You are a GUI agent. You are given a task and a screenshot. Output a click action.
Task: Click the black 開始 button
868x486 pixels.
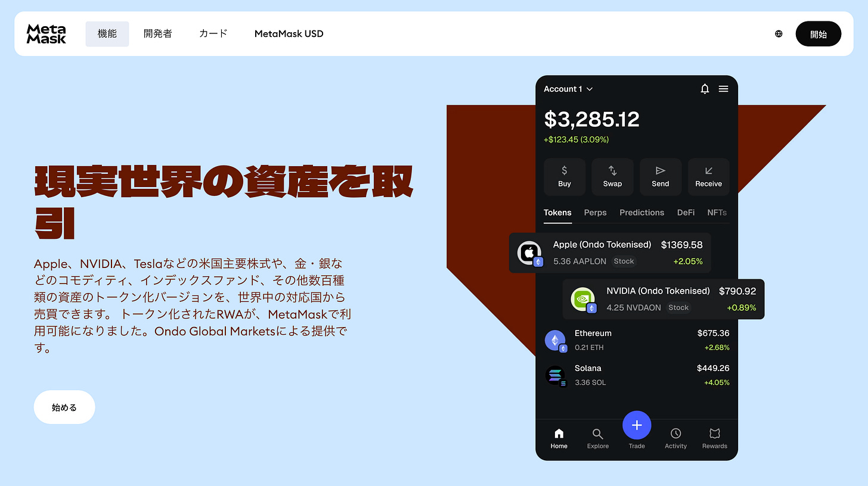pos(819,34)
